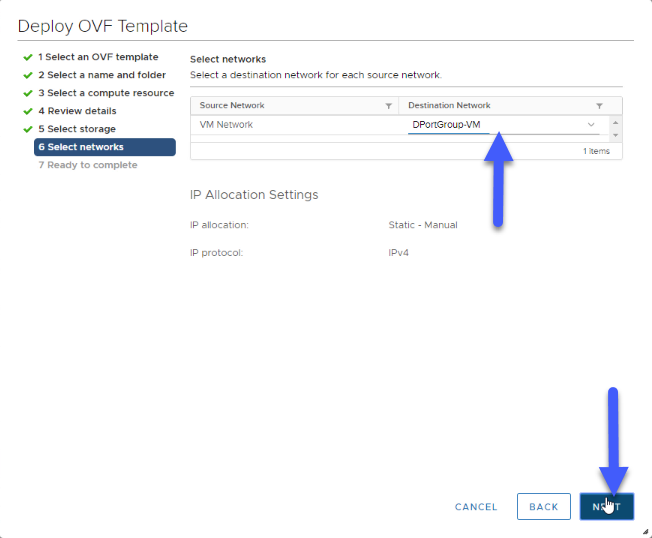The width and height of the screenshot is (652, 538).
Task: Click the Next button
Action: pyautogui.click(x=607, y=506)
